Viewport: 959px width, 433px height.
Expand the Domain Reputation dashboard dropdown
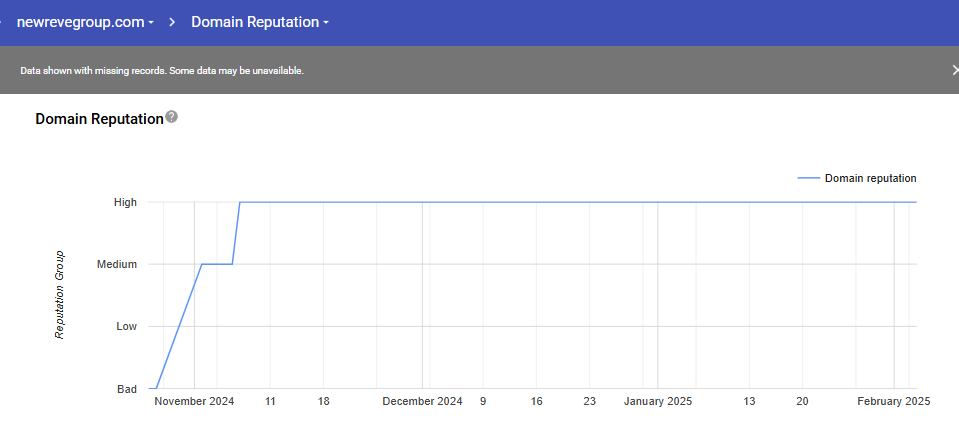pos(259,21)
